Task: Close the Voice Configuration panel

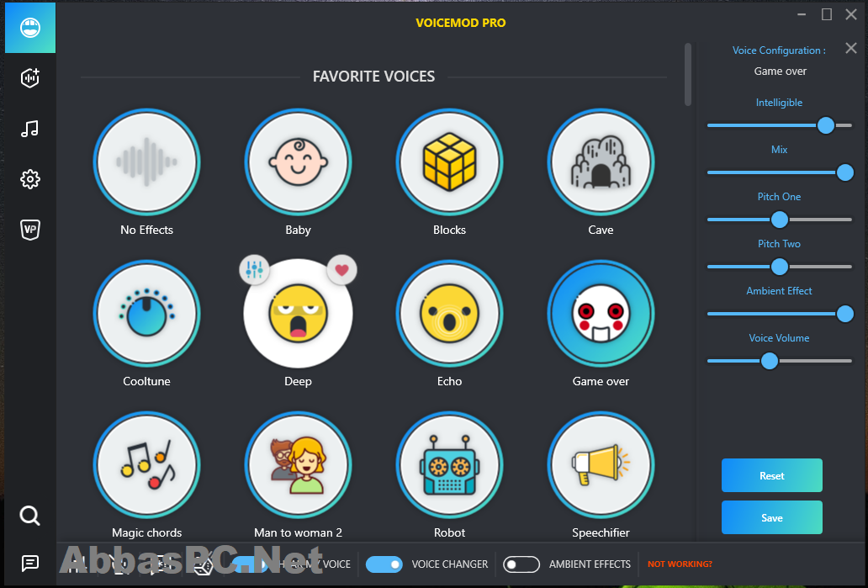Action: (851, 48)
